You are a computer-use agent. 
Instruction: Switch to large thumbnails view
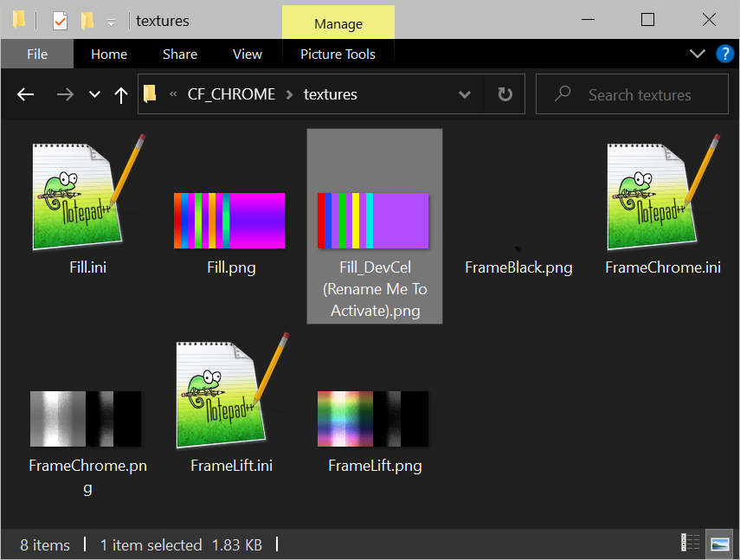[719, 542]
